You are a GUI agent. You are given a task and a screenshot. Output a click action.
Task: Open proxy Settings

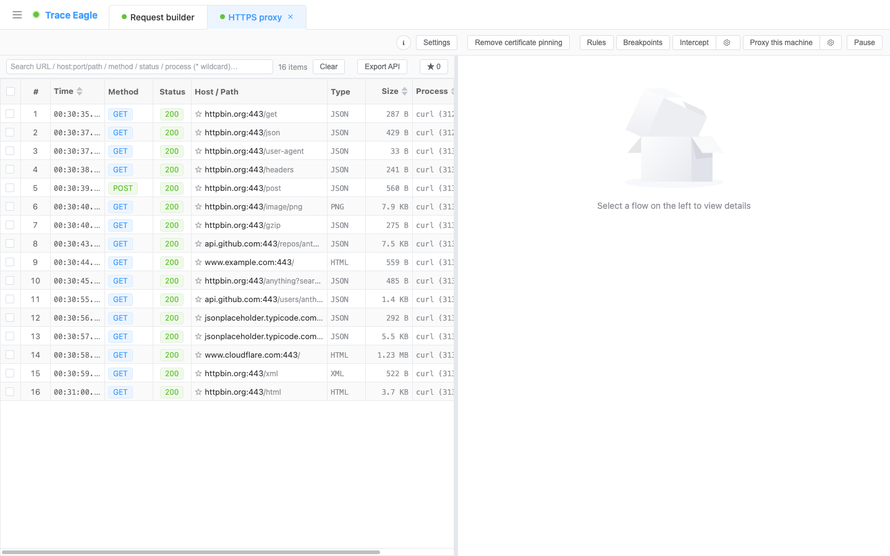(x=436, y=43)
